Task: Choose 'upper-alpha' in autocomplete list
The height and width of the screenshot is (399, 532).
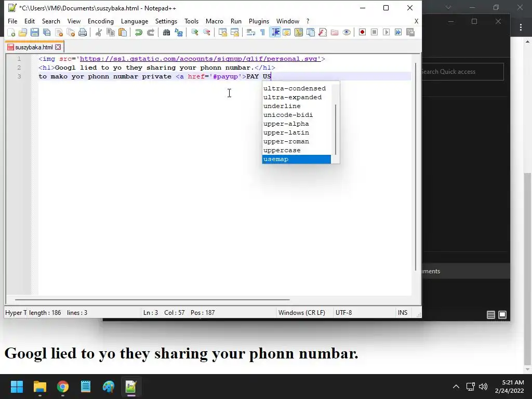Action: click(297, 124)
